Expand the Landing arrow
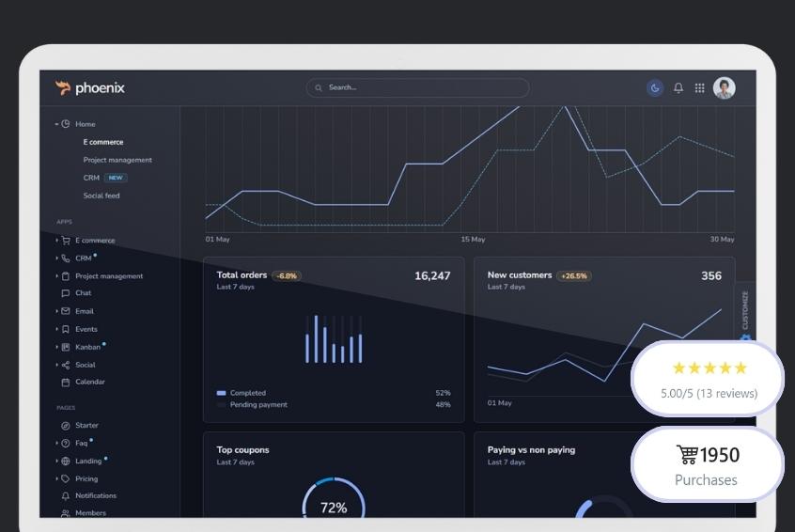Screen dimensions: 795x532 [56, 461]
